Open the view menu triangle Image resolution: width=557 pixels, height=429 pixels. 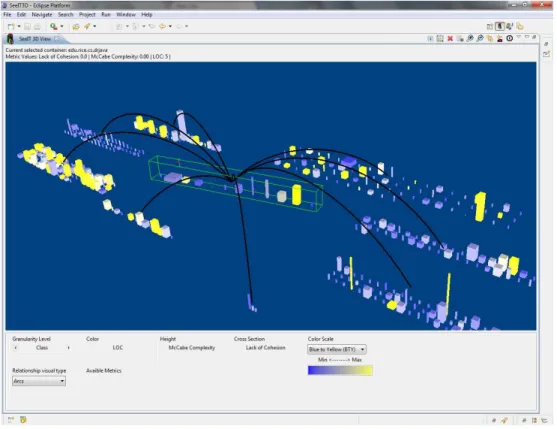tap(519, 37)
